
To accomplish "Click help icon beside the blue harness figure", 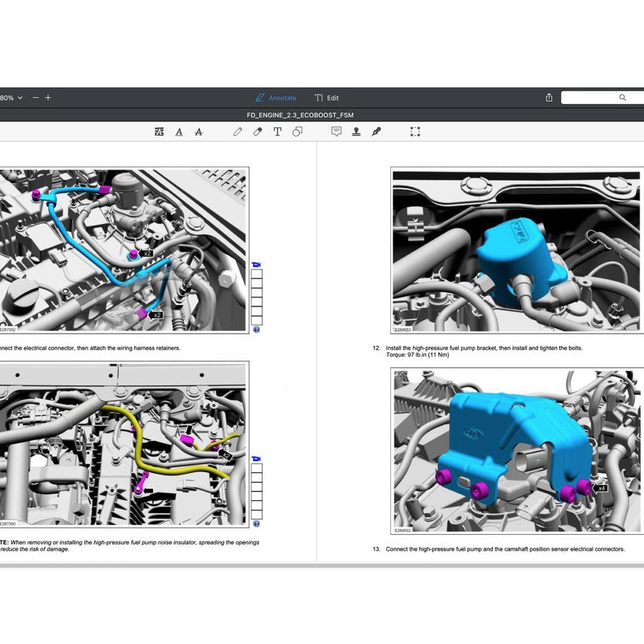I will [257, 330].
